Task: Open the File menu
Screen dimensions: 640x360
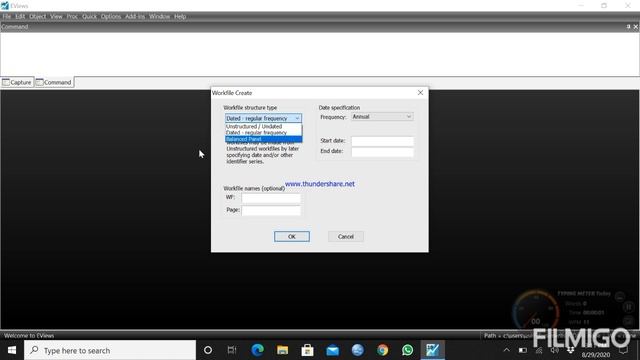Action: point(7,16)
